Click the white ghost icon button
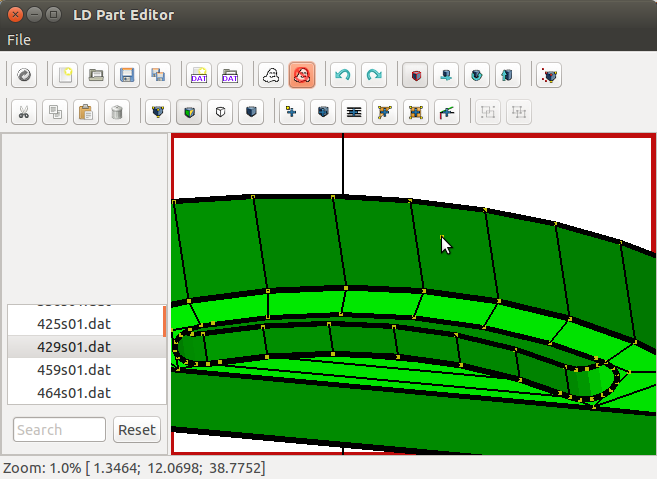This screenshot has height=479, width=657. pos(270,75)
